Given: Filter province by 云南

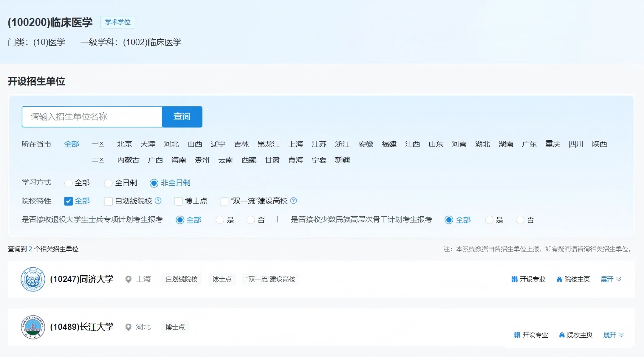Looking at the screenshot, I should (x=225, y=160).
